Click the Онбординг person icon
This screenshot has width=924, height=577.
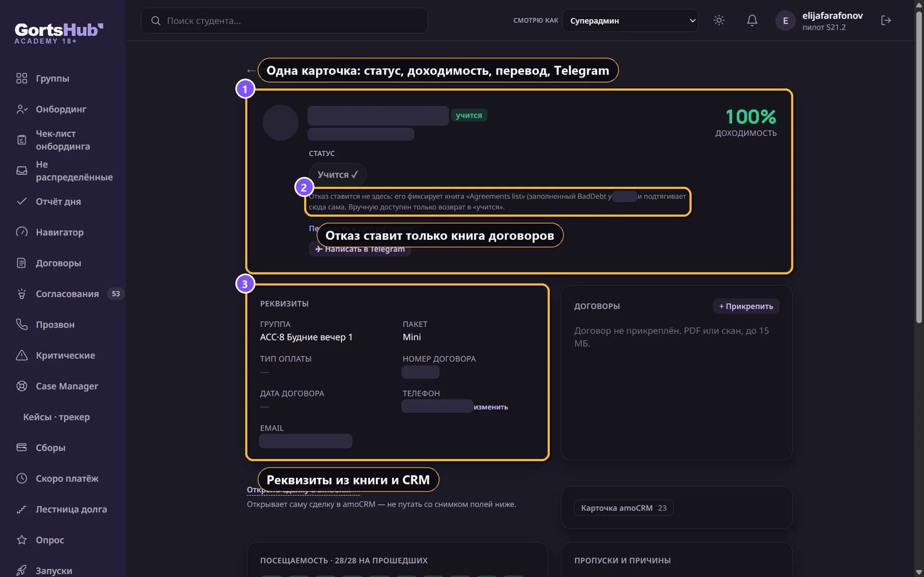[x=22, y=109]
